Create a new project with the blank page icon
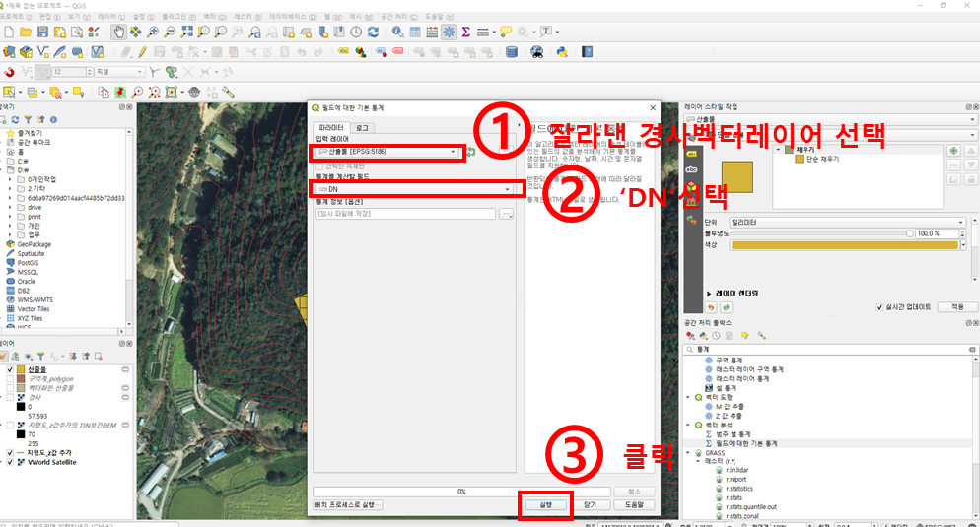 pos(9,32)
